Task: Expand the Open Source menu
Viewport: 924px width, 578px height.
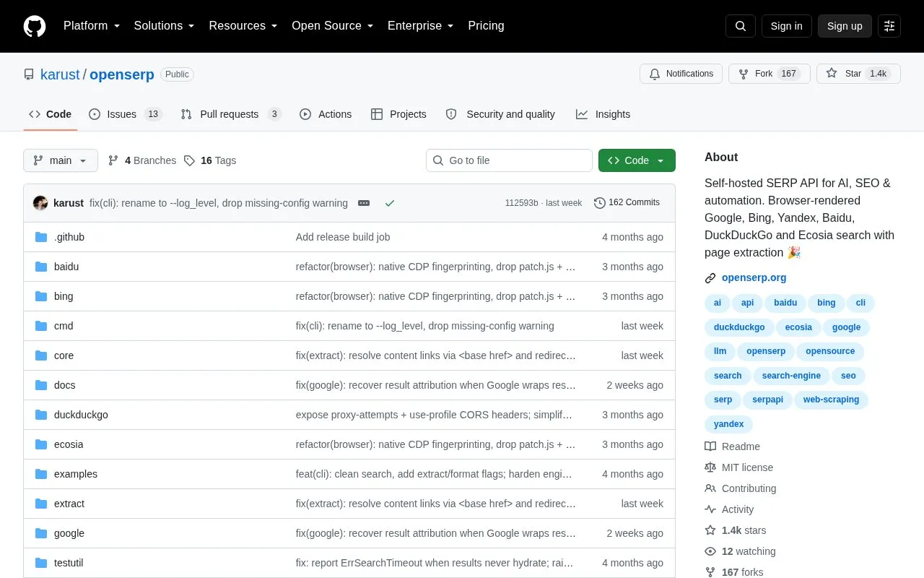Action: pos(333,26)
